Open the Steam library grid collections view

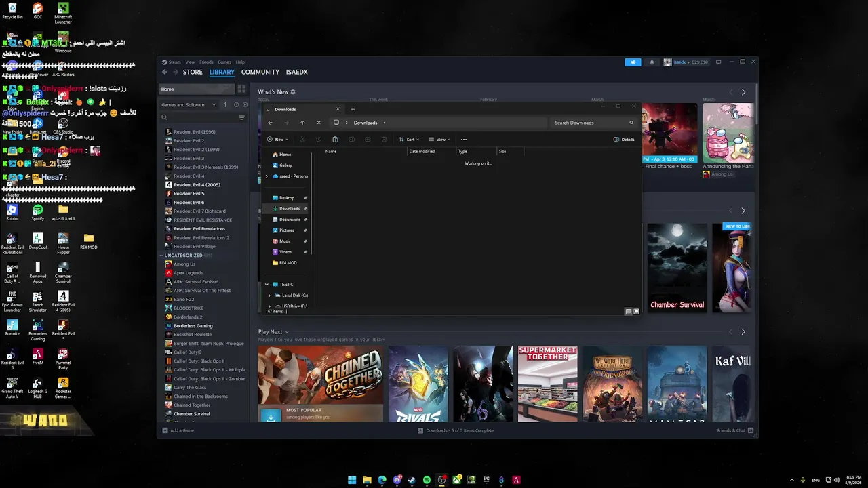241,89
